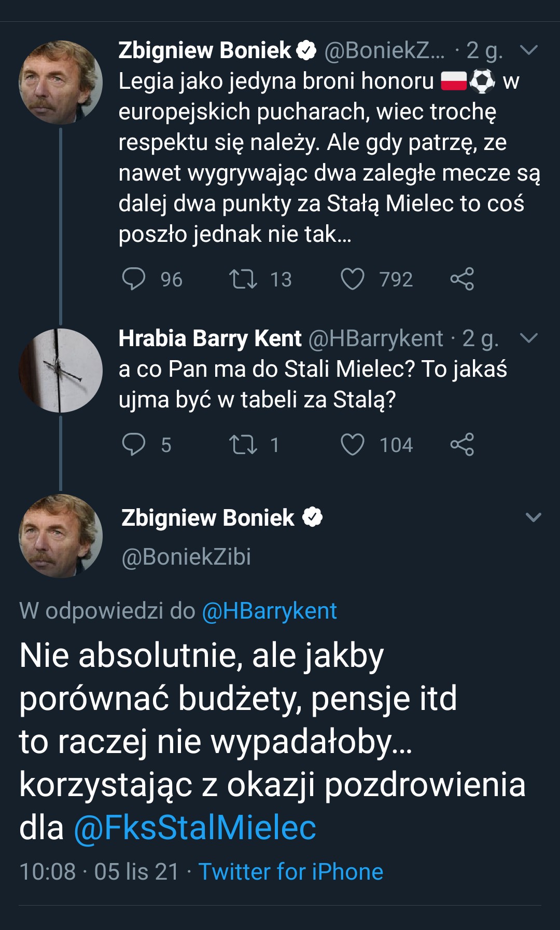Open the chevron menu on the main reply tweet
The width and height of the screenshot is (560, 930).
tap(534, 517)
